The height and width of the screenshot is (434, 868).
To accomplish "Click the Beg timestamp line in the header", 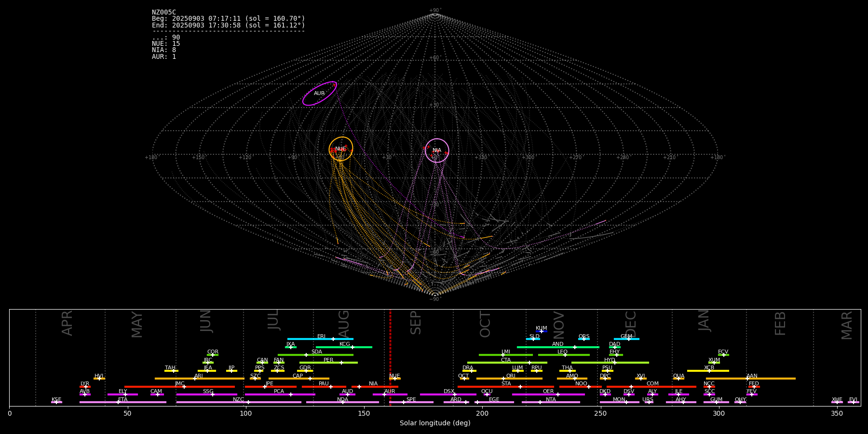I will click(x=229, y=19).
